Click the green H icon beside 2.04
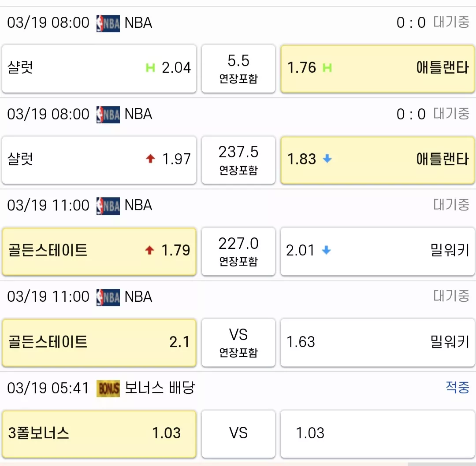Screen dimensions: 476x466 150,67
